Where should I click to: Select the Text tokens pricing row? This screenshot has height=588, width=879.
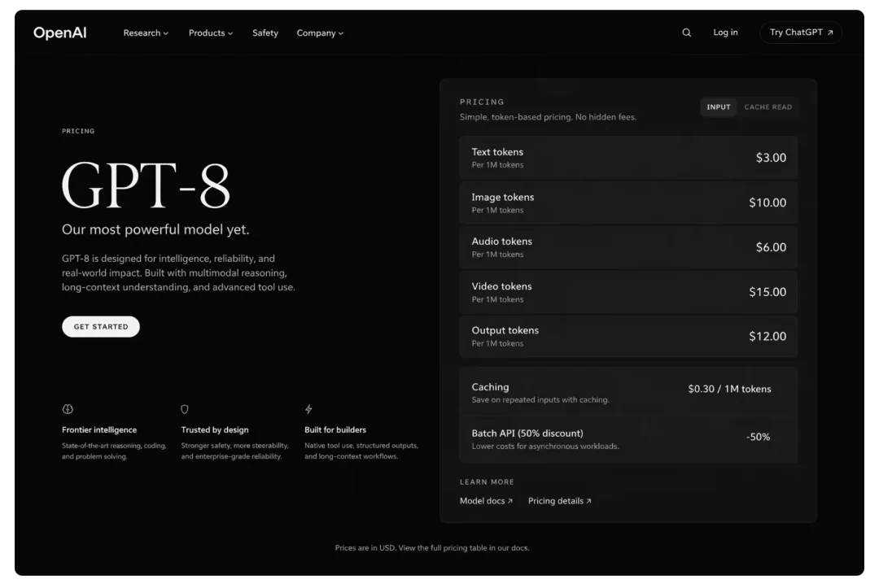coord(628,157)
